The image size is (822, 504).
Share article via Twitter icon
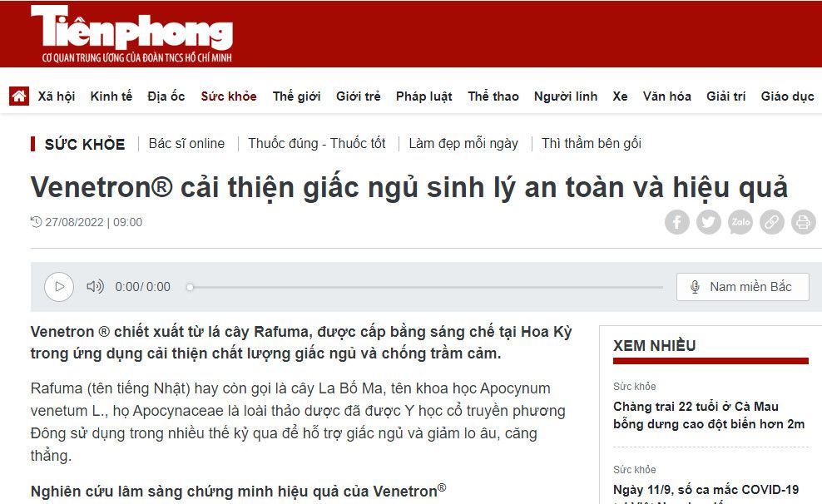[x=708, y=222]
